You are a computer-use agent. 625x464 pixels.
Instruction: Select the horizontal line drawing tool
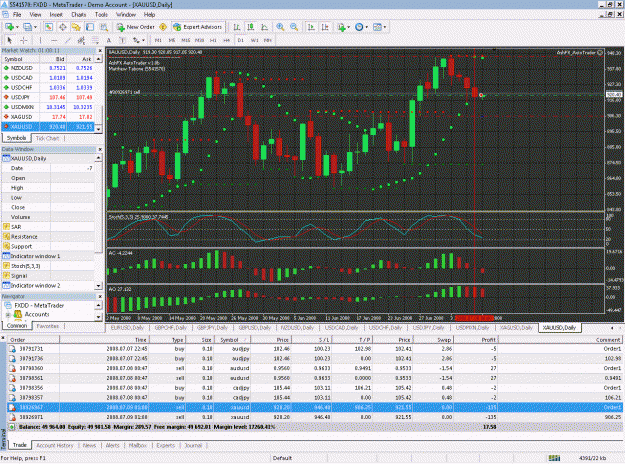(54, 40)
